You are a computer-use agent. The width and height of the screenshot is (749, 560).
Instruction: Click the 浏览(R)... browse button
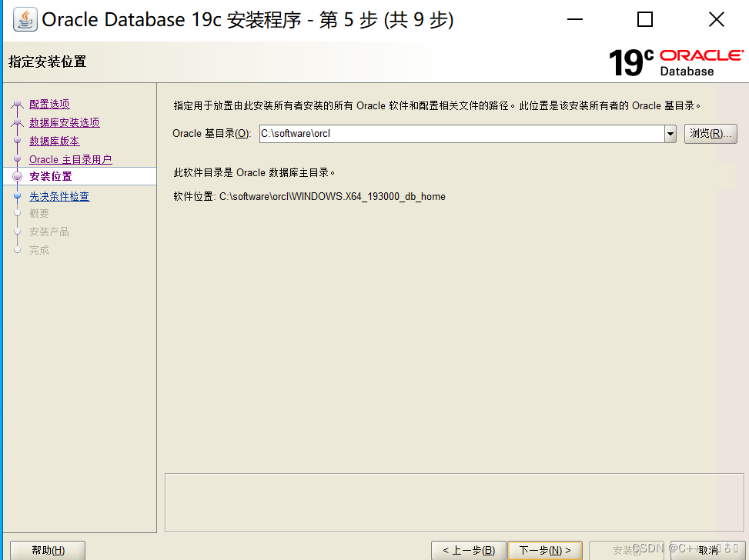point(711,134)
